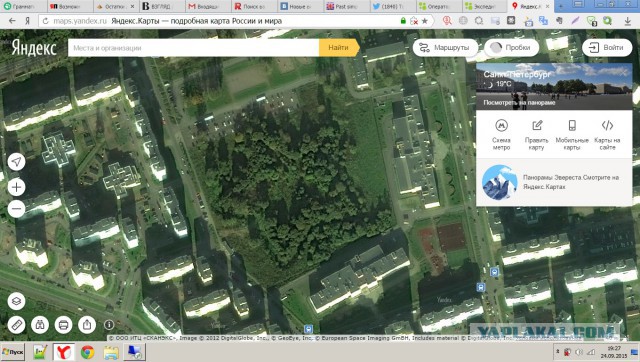Launch Yandex Browser from the taskbar
Image resolution: width=640 pixels, height=362 pixels.
[x=64, y=352]
